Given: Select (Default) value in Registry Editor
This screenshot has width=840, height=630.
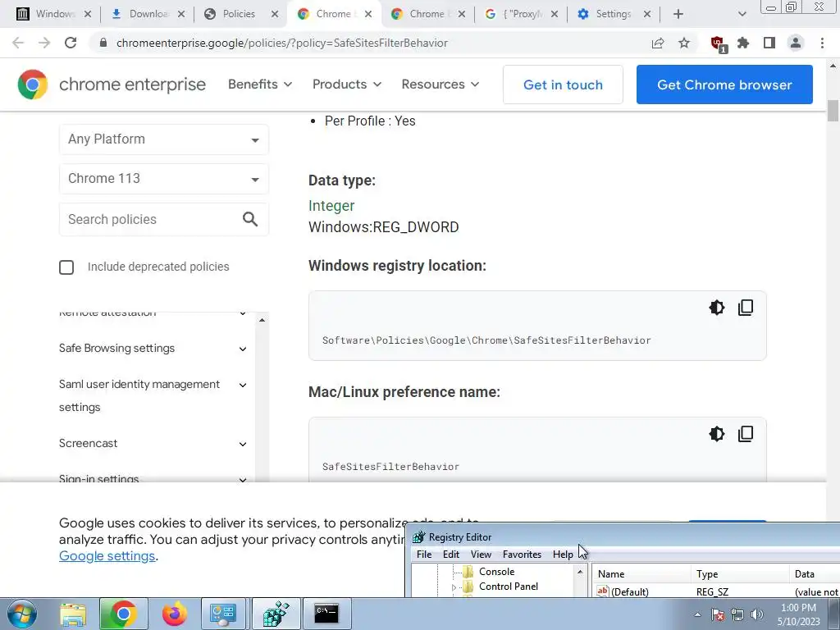Looking at the screenshot, I should [x=629, y=592].
